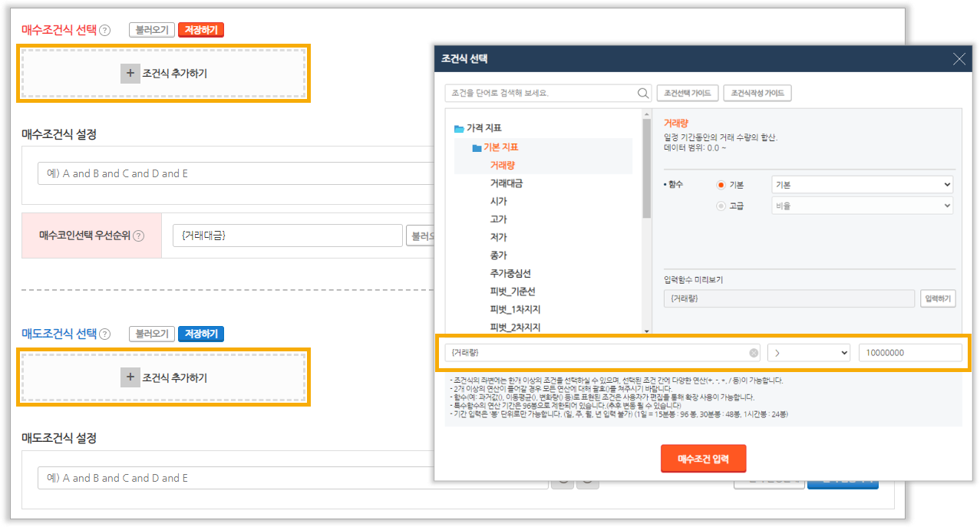Open the comparison operator dropdown
Viewport: 980px width, 527px height.
tap(808, 353)
